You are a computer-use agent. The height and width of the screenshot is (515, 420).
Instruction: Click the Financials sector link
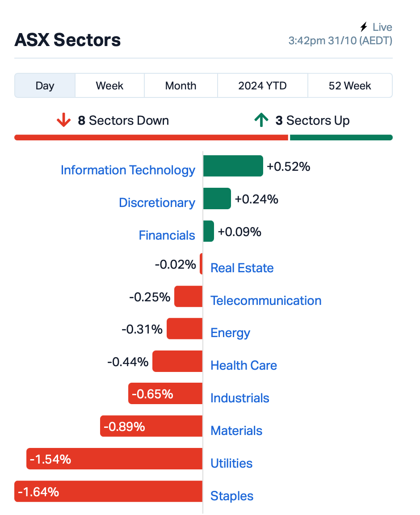click(167, 235)
